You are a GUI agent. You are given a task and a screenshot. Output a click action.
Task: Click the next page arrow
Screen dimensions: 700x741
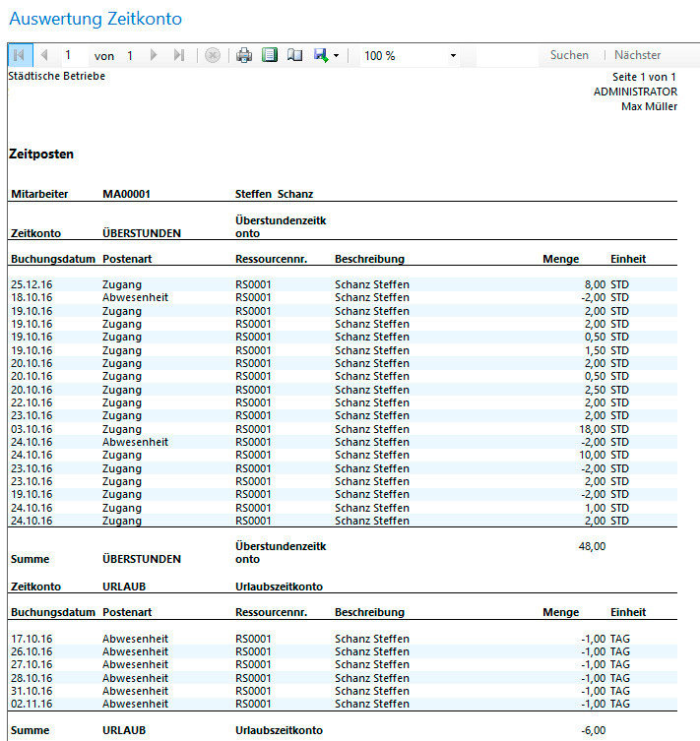click(154, 55)
